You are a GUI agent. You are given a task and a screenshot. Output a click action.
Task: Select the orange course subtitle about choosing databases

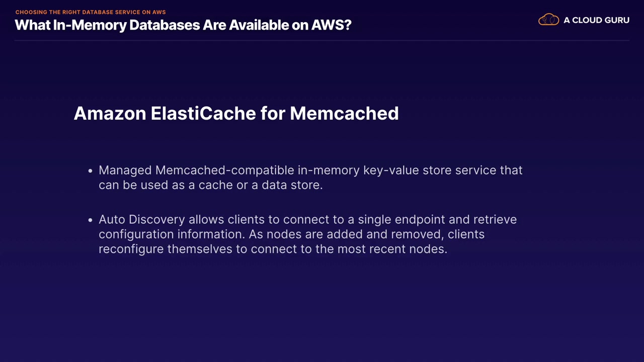[x=91, y=12]
